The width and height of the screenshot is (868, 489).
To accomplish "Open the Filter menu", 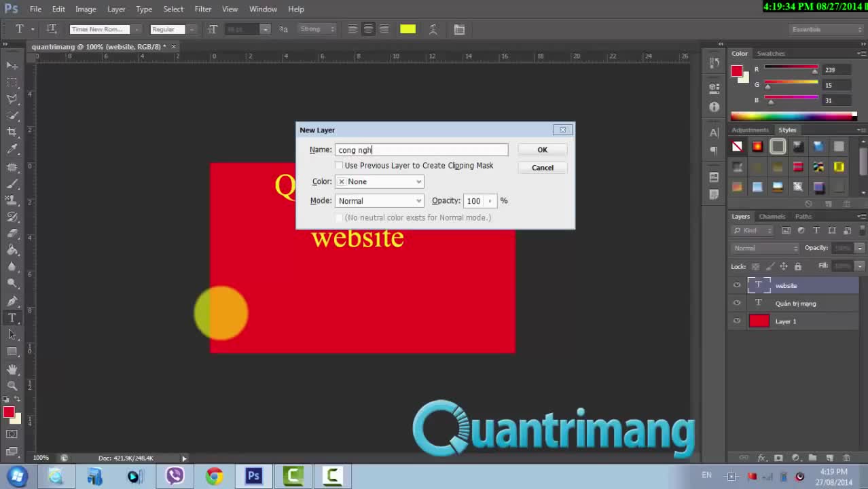I will click(x=202, y=9).
